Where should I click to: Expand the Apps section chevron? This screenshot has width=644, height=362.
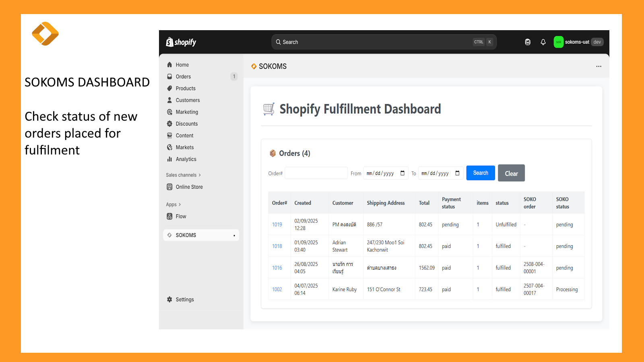pyautogui.click(x=180, y=205)
